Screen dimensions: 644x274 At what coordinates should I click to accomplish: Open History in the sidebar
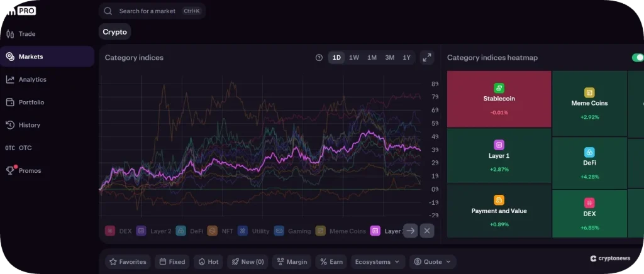point(47,125)
